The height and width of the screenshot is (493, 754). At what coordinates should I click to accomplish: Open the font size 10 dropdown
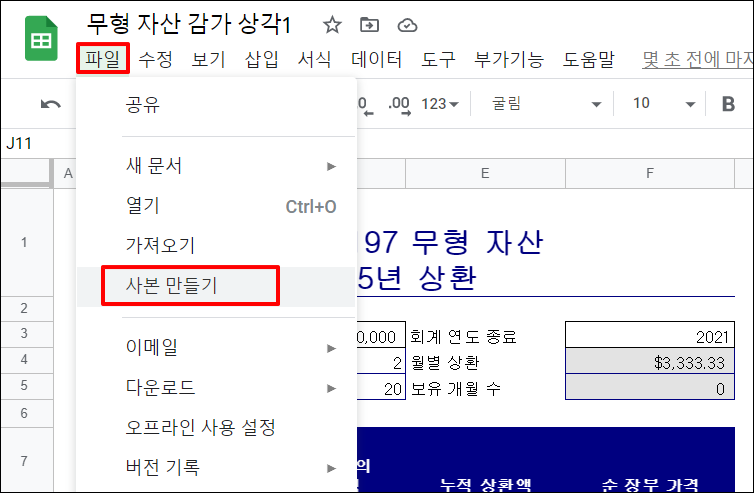(x=664, y=104)
